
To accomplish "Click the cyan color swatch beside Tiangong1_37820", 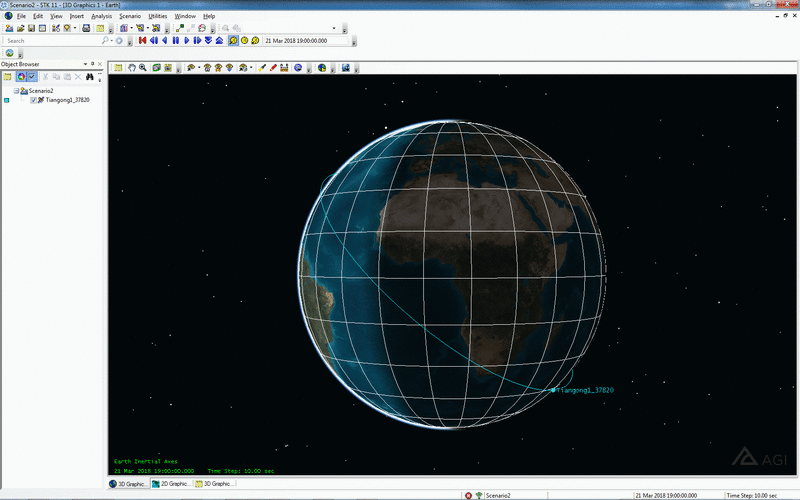I will 7,101.
